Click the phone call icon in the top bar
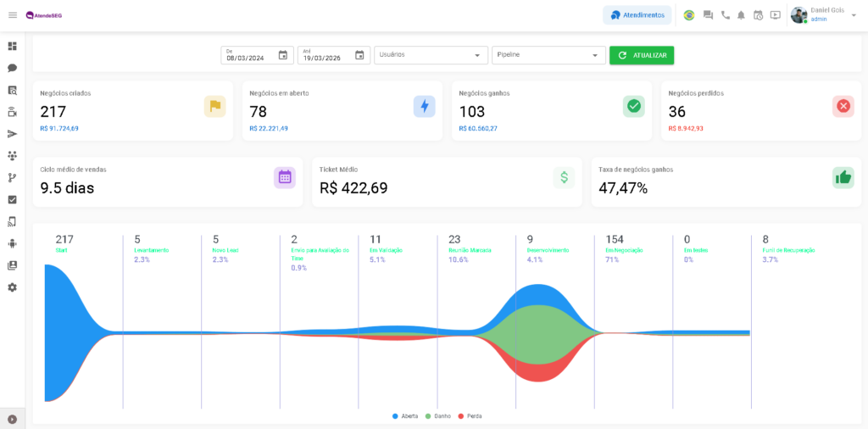Image resolution: width=868 pixels, height=429 pixels. pyautogui.click(x=725, y=15)
